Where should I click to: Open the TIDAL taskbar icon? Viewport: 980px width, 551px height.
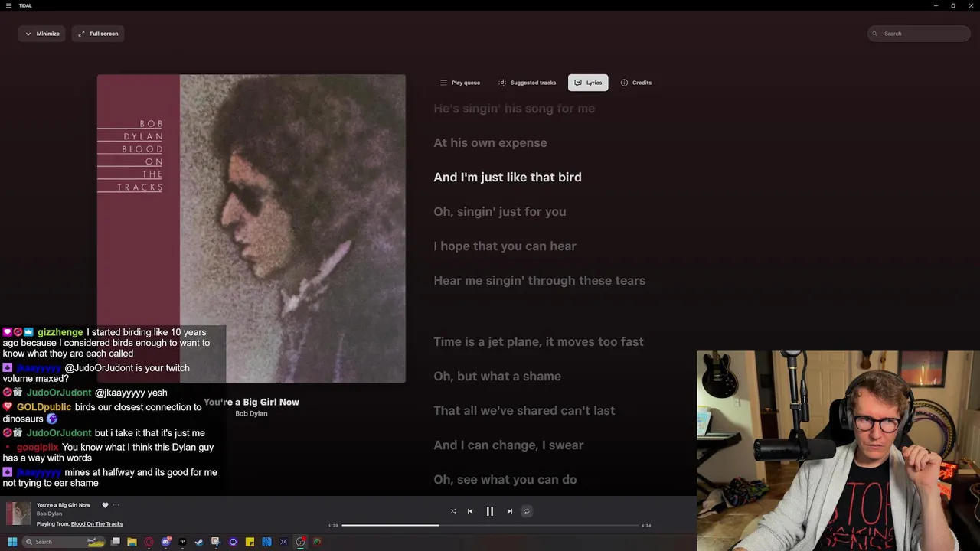tap(182, 542)
